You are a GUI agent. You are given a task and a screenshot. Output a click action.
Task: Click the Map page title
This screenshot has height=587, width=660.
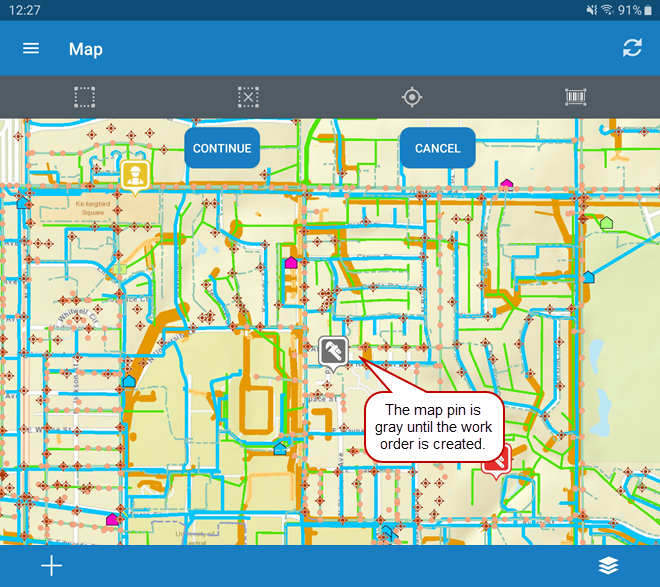tap(86, 49)
